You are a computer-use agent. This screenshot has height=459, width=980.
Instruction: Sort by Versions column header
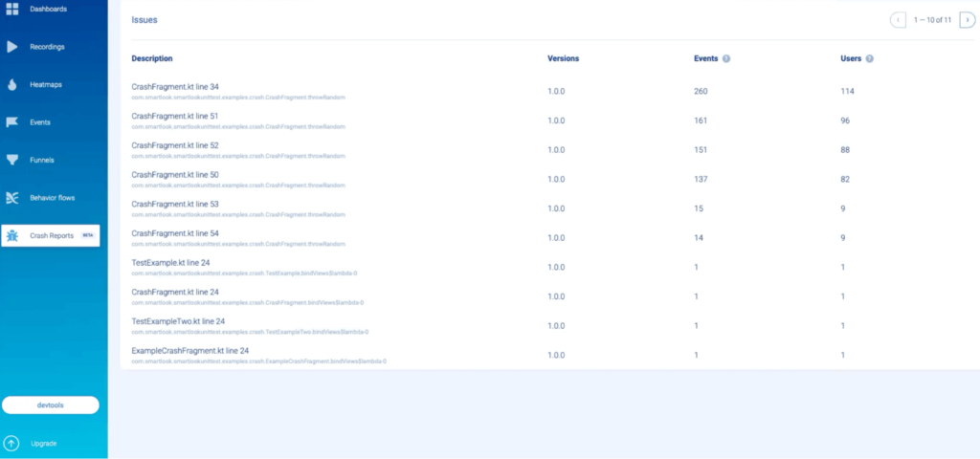563,58
